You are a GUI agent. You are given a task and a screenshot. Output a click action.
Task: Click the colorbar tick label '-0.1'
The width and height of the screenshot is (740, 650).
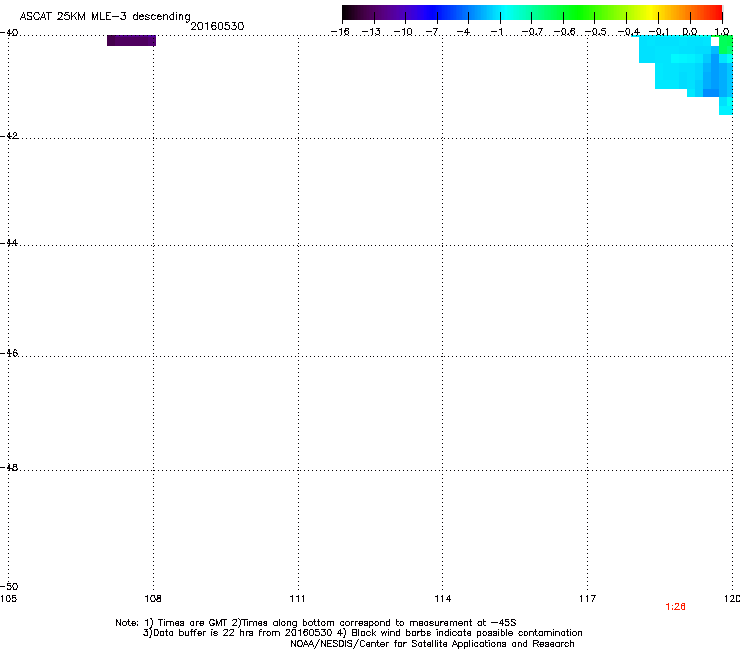(659, 32)
